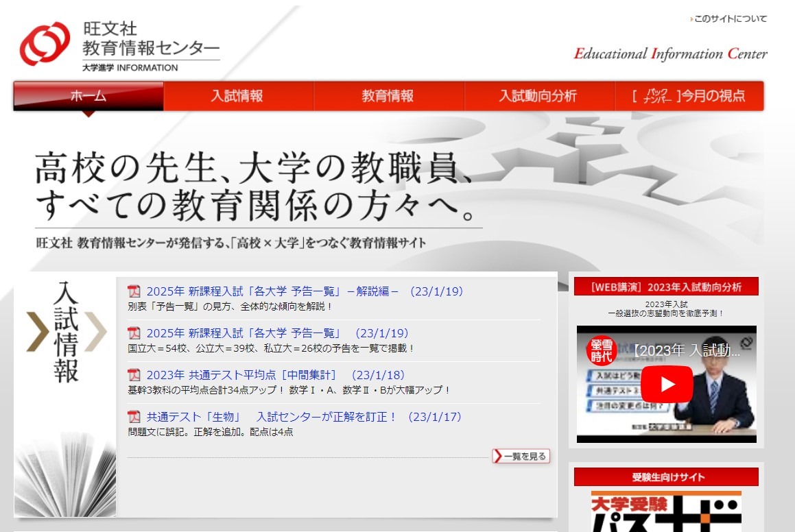This screenshot has height=532, width=795.
Task: Click the PDF icon for 2025年 新課程入試 予告一覧
Action: [135, 332]
